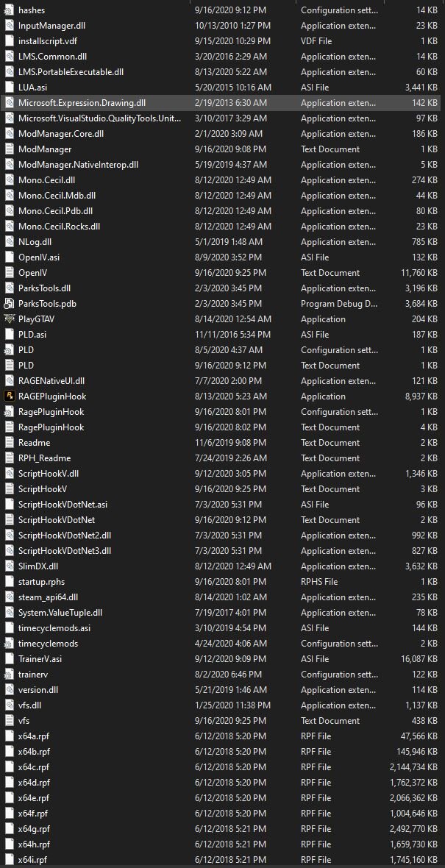Click the steam_api64.dll file icon

click(9, 597)
